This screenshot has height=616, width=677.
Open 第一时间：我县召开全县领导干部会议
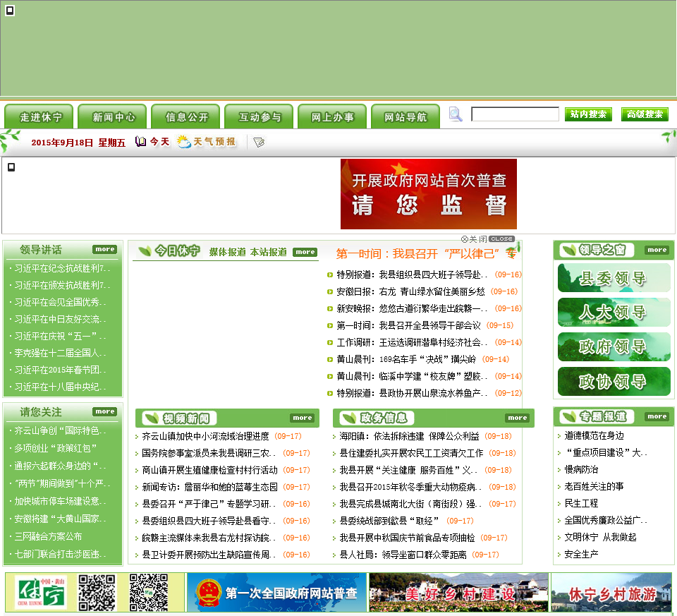tap(408, 325)
